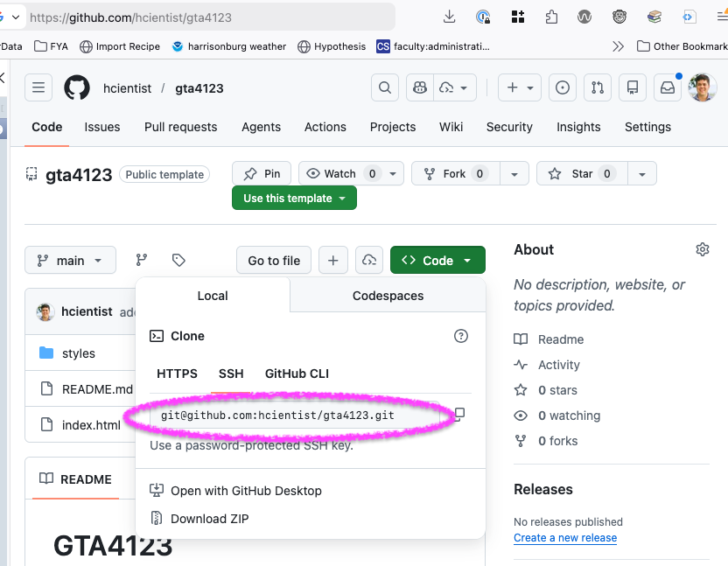Viewport: 728px width, 566px height.
Task: Open GitHub Copilot chat icon
Action: (419, 87)
